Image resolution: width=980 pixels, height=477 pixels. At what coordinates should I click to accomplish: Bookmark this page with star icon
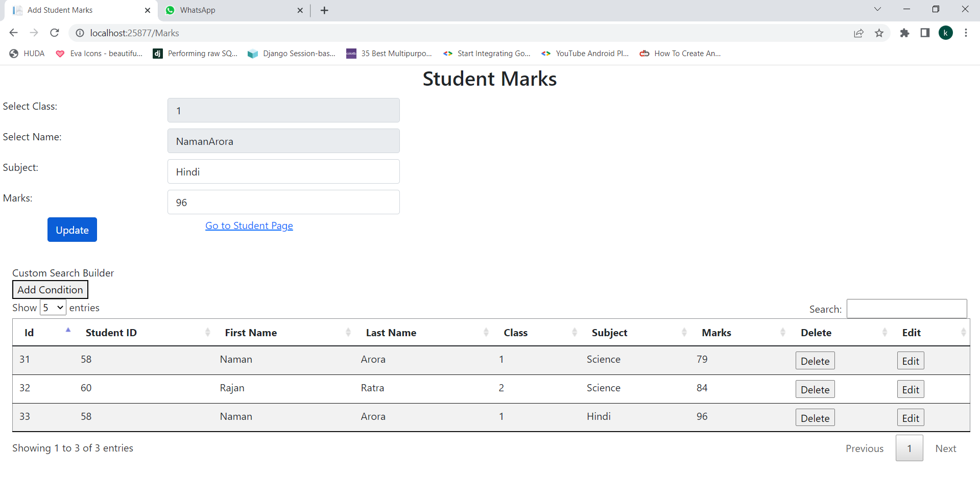(879, 33)
